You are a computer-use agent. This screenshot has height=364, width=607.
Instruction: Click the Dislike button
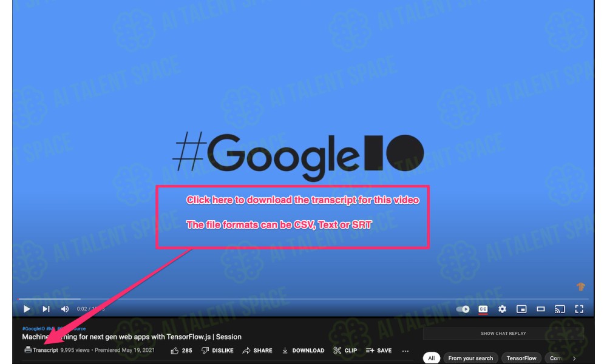click(217, 351)
